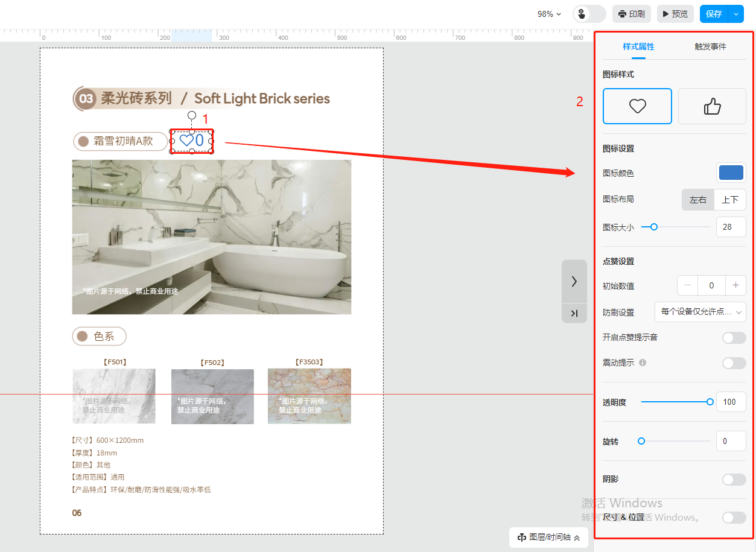Toggle the hand pointer mode switch
The height and width of the screenshot is (552, 756).
click(x=589, y=14)
